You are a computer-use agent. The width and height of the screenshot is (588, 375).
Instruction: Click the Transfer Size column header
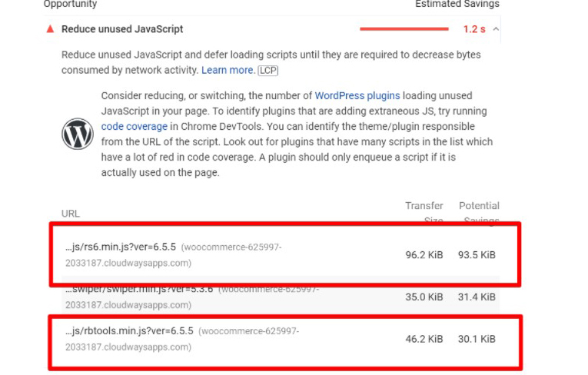click(x=424, y=213)
